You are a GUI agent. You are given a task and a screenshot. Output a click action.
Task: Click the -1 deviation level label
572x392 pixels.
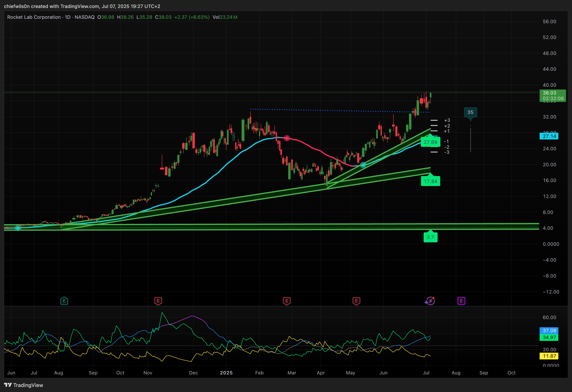click(446, 141)
